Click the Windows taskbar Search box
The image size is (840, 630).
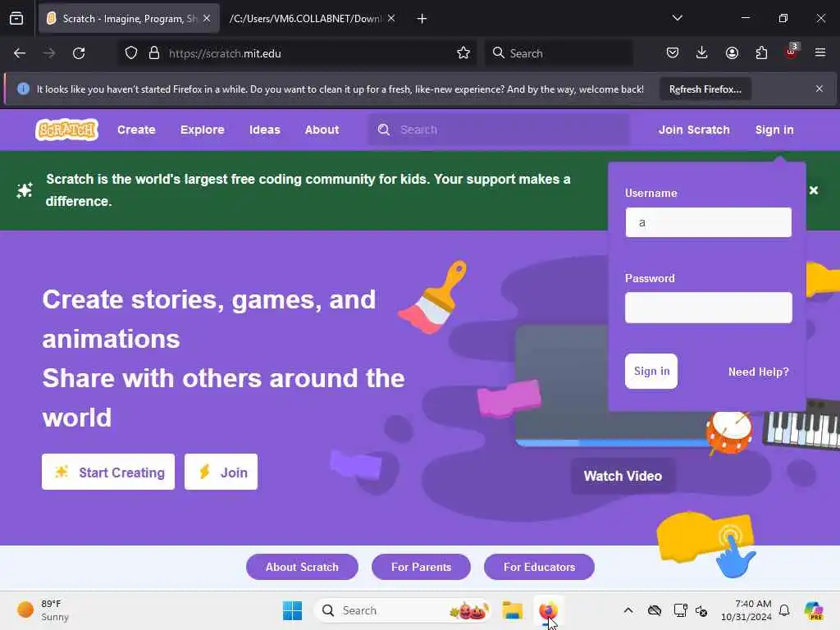pos(403,610)
